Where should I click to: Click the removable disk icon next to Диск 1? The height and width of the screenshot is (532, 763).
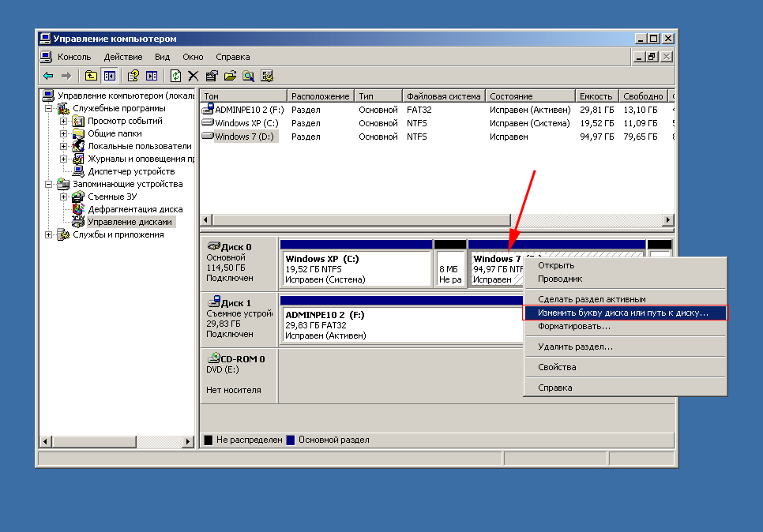pyautogui.click(x=213, y=302)
